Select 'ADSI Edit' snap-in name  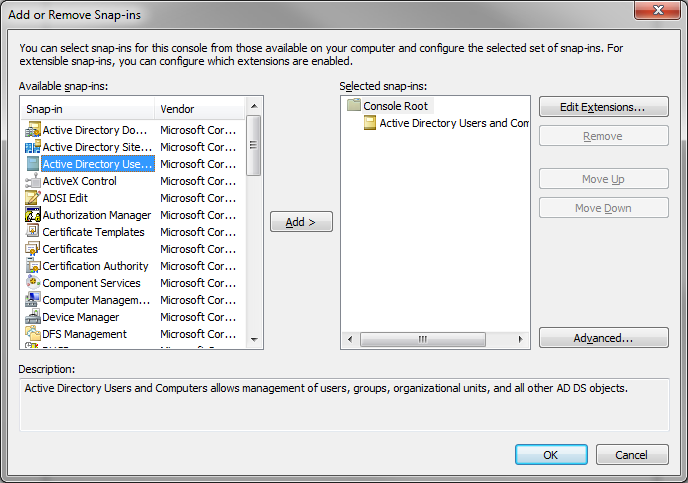65,198
